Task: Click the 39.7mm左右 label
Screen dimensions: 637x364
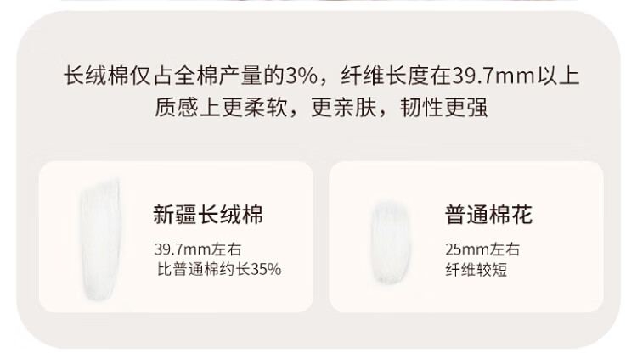Action: [x=188, y=250]
